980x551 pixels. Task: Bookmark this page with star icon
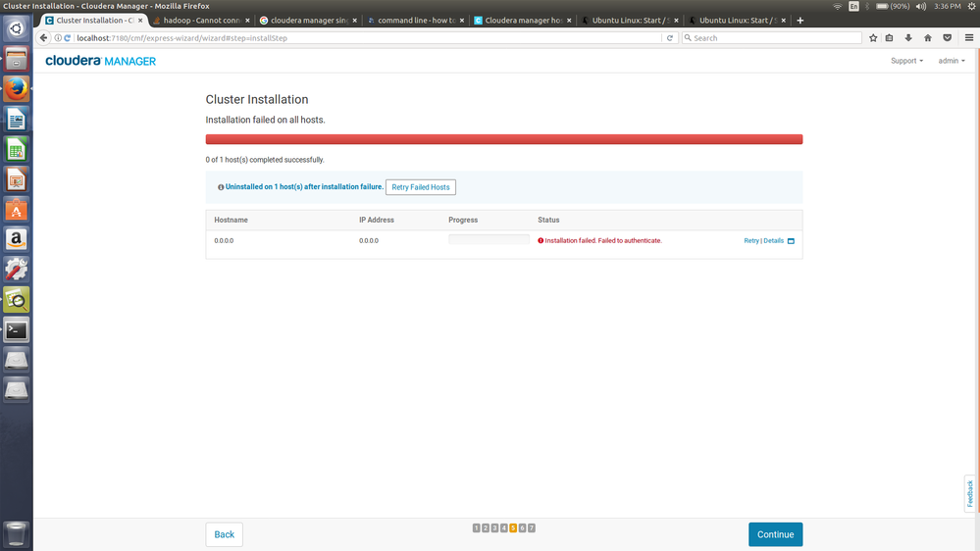(873, 38)
